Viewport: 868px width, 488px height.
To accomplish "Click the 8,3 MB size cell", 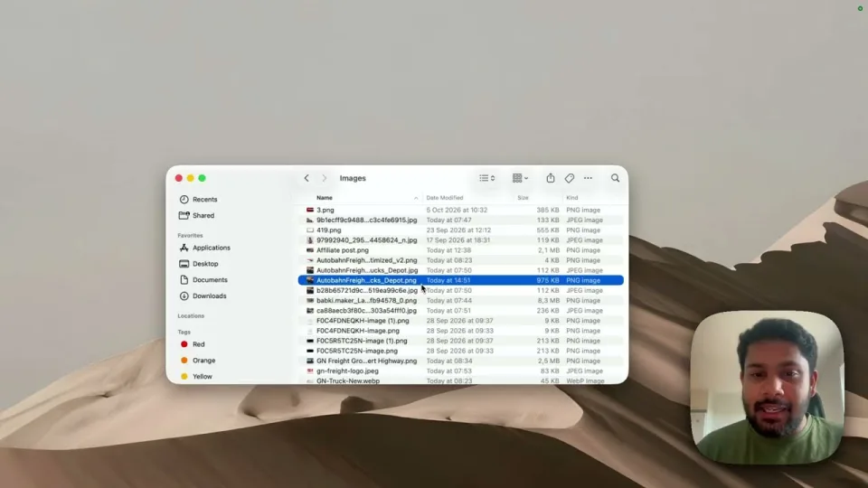I will pos(548,300).
